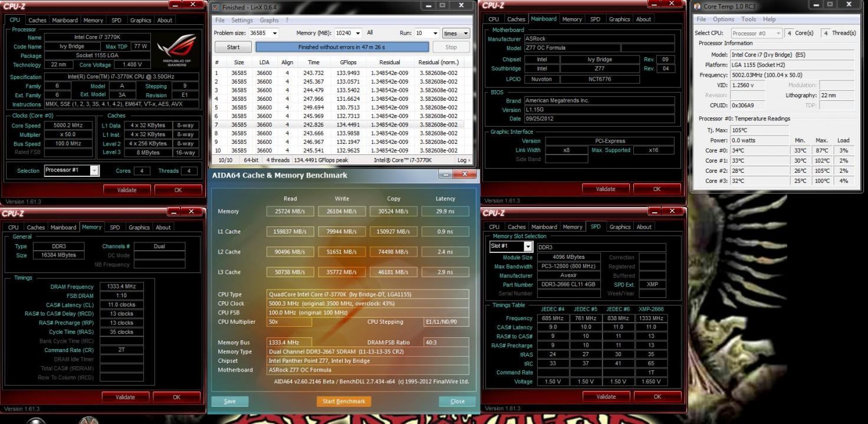
Task: Click OK in the CPU-Z CPU window
Action: 177,190
